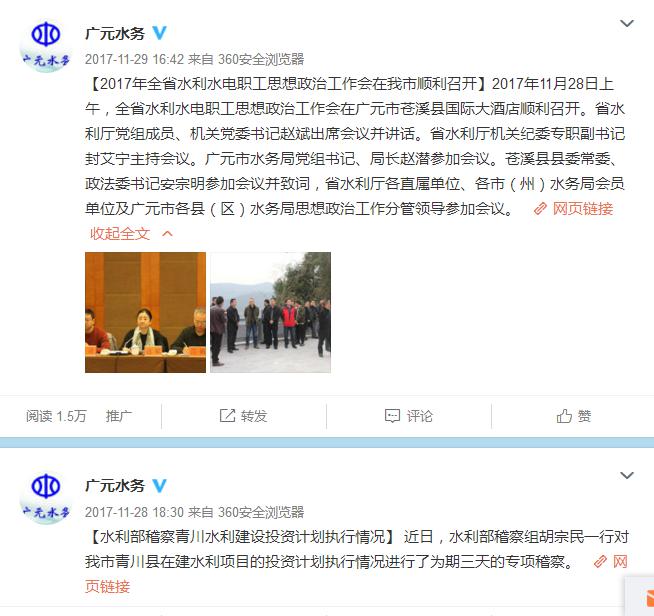This screenshot has height=616, width=654.
Task: View the outdoor group photo thumbnail
Action: (270, 312)
